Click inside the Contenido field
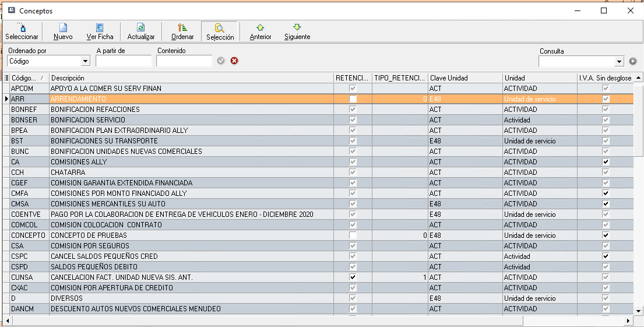 184,61
